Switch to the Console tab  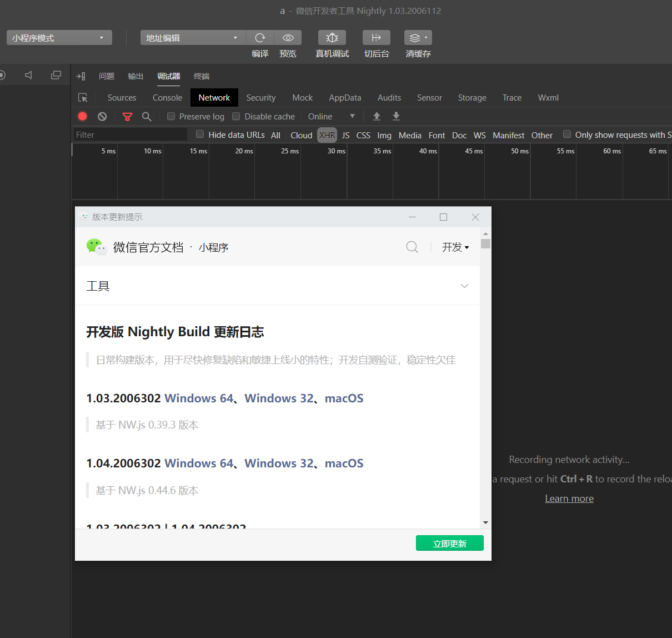coord(167,98)
